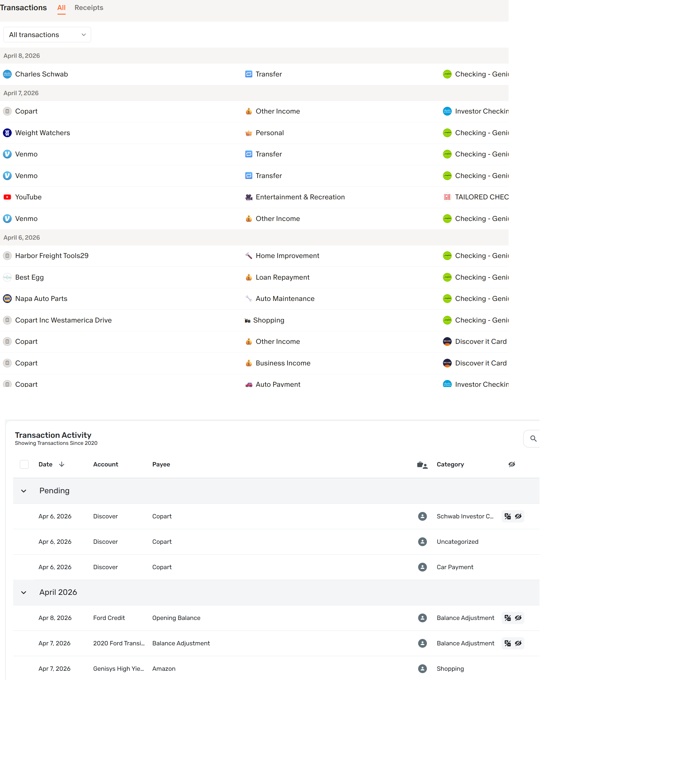Check the select-all checkbox beside Date
Screen dimensions: 686x784
click(24, 464)
